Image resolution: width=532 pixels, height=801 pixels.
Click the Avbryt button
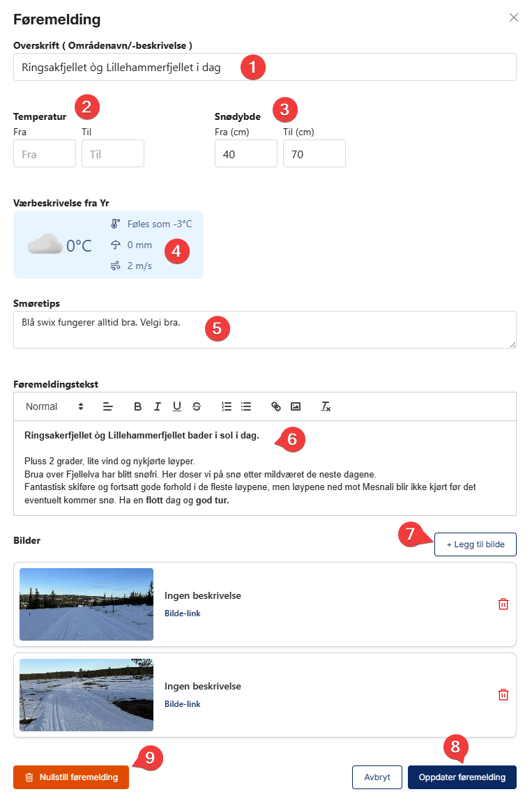(x=377, y=777)
